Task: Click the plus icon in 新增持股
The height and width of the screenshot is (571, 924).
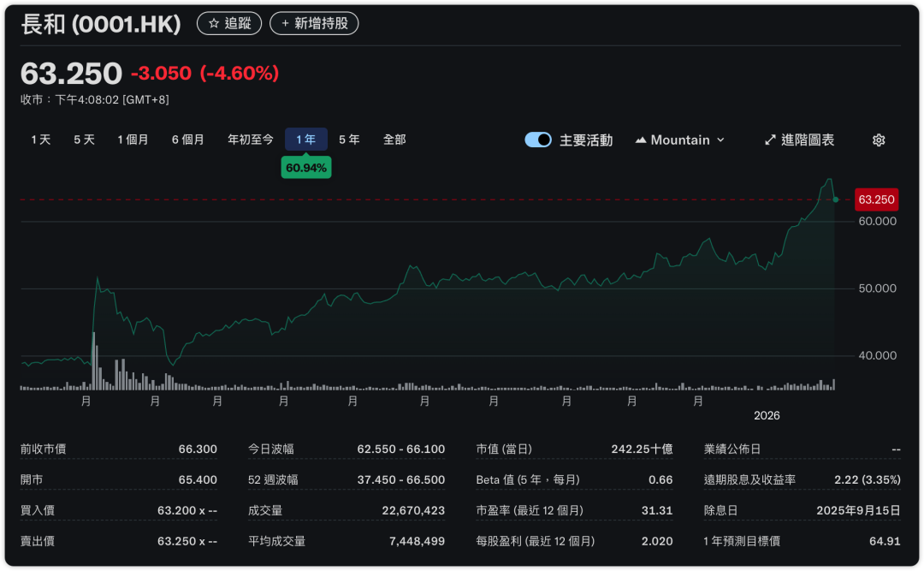Action: pyautogui.click(x=285, y=24)
